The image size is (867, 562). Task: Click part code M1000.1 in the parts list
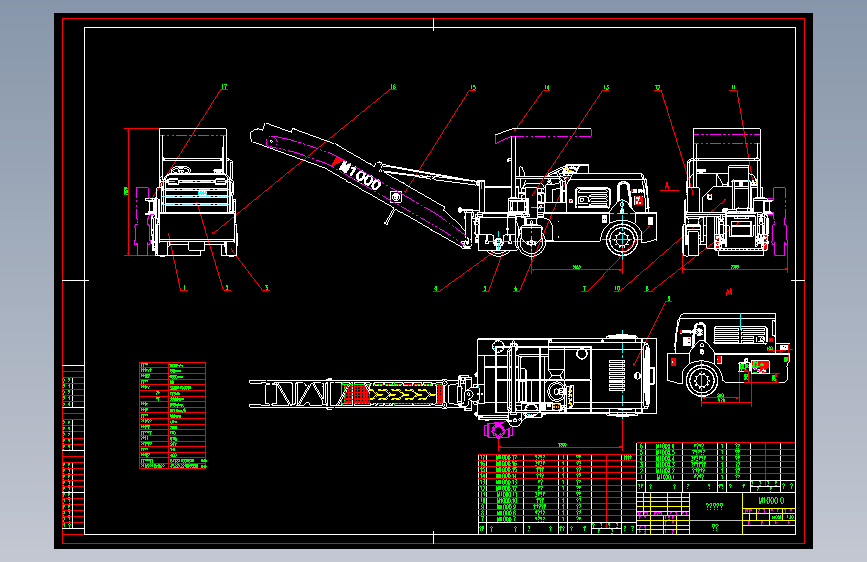pyautogui.click(x=665, y=476)
